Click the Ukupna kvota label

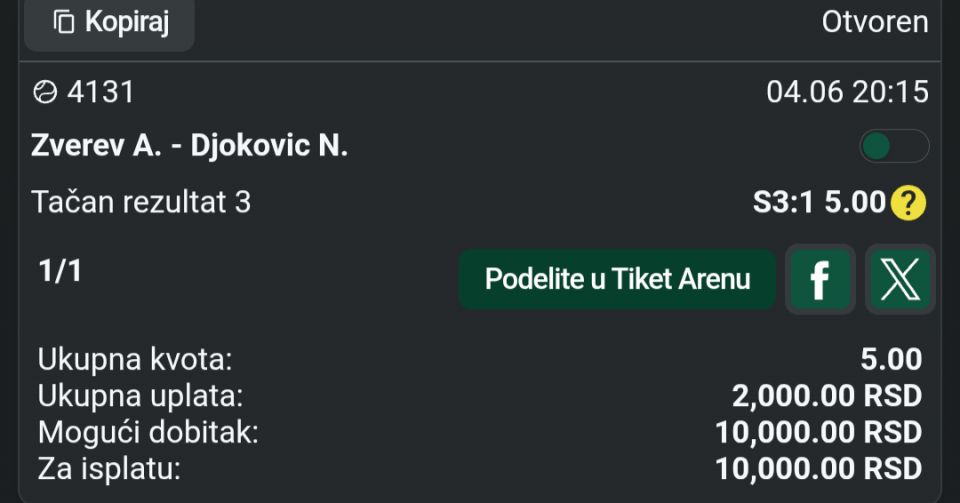click(x=135, y=360)
